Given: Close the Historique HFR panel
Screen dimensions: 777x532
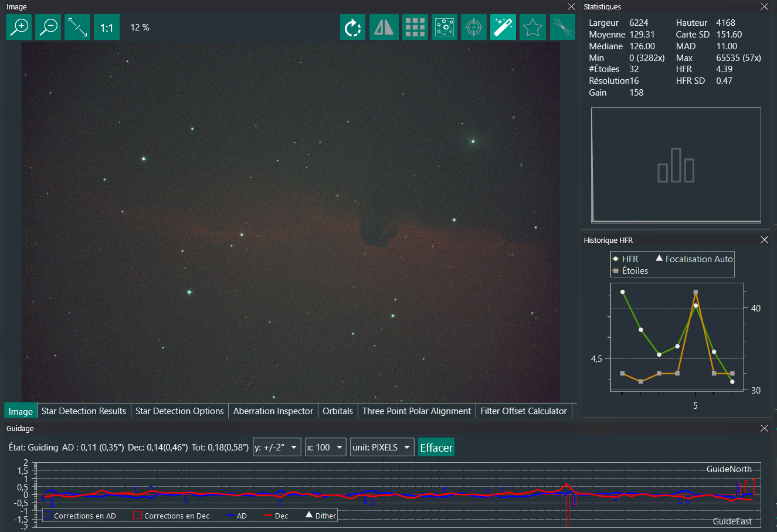Looking at the screenshot, I should [x=764, y=240].
